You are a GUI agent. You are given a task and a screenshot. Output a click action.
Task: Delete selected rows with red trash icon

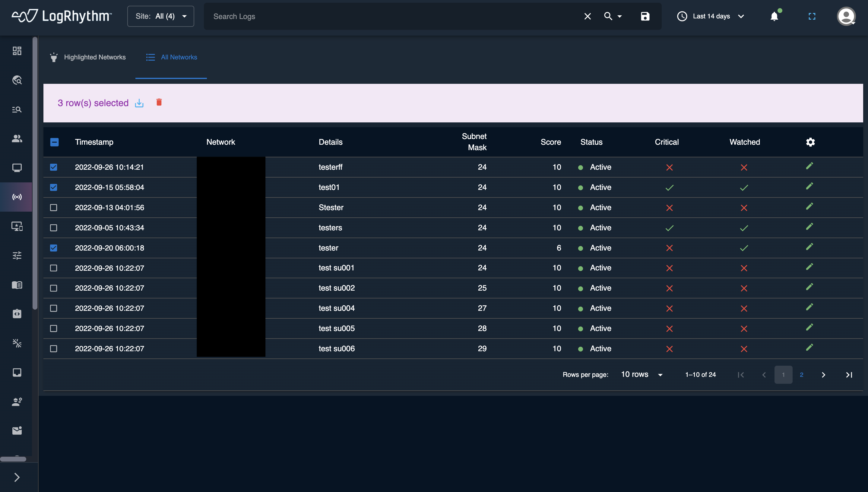pyautogui.click(x=159, y=102)
